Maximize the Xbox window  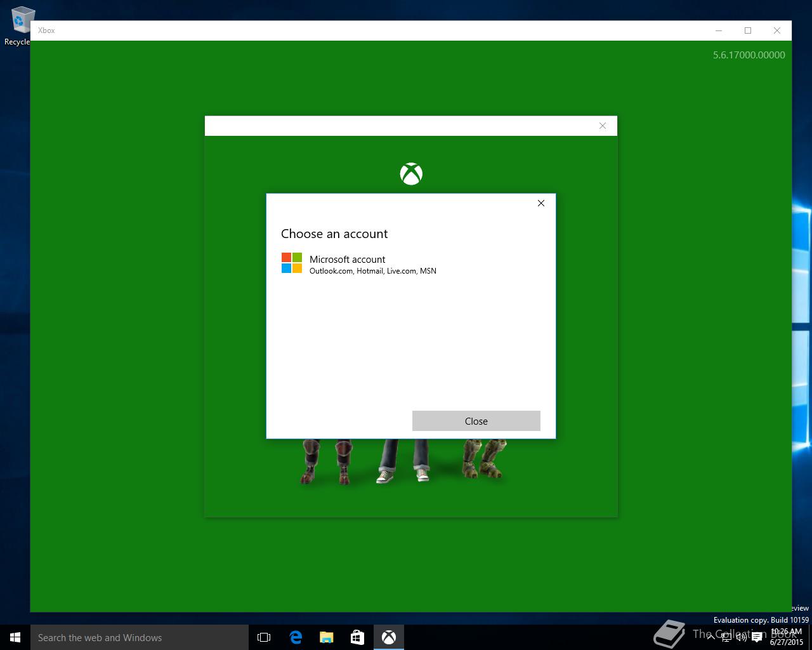pyautogui.click(x=748, y=30)
